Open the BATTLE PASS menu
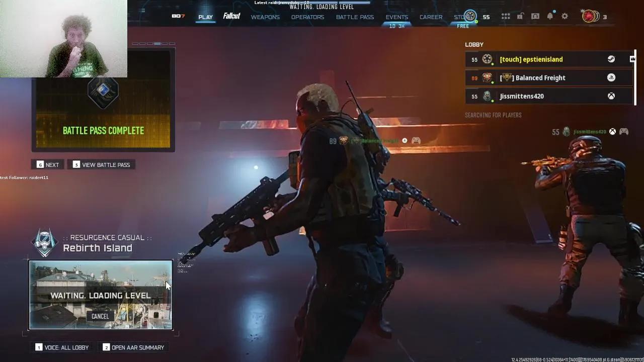 coord(354,17)
